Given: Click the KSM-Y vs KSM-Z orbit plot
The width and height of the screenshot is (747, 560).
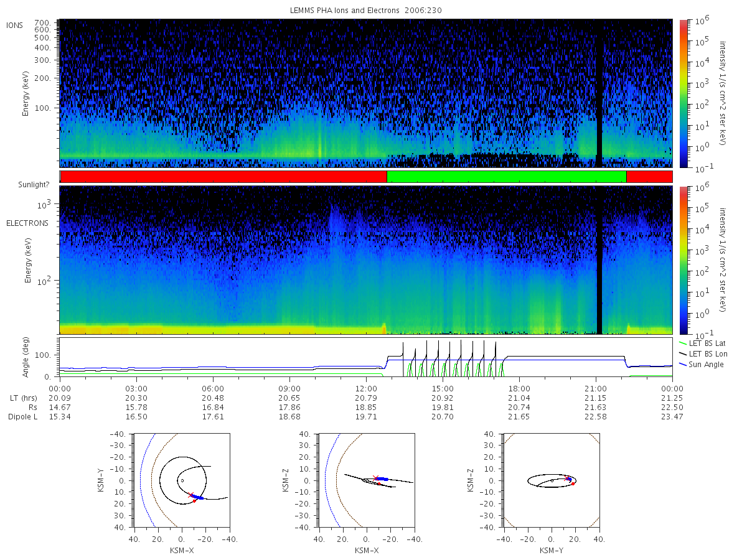Looking at the screenshot, I should click(551, 480).
